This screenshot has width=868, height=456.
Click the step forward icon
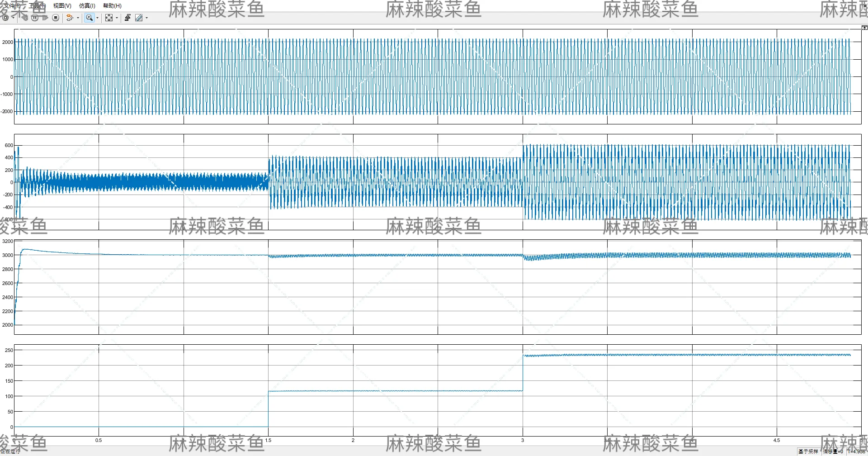click(44, 18)
